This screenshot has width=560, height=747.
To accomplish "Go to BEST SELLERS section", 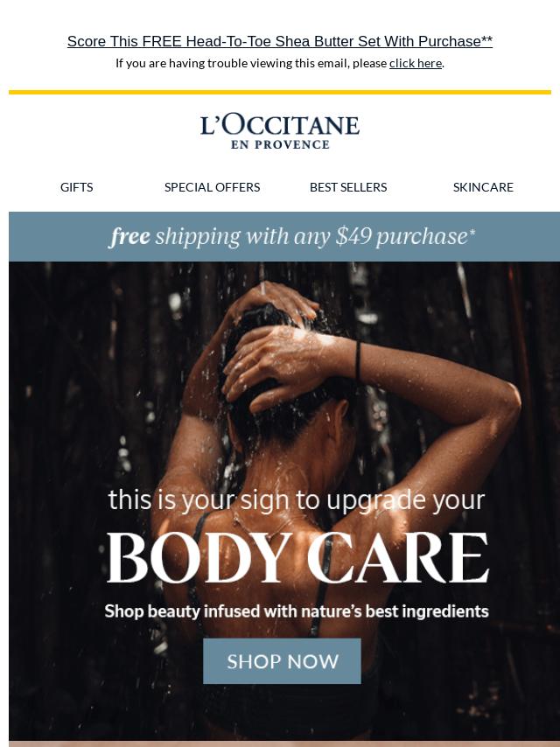I will point(348,187).
